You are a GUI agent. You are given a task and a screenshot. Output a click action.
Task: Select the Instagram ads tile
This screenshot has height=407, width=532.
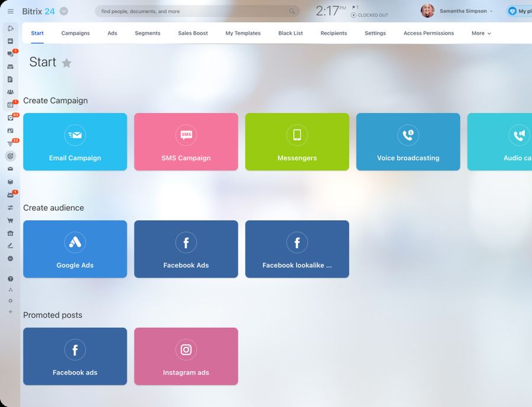point(186,356)
